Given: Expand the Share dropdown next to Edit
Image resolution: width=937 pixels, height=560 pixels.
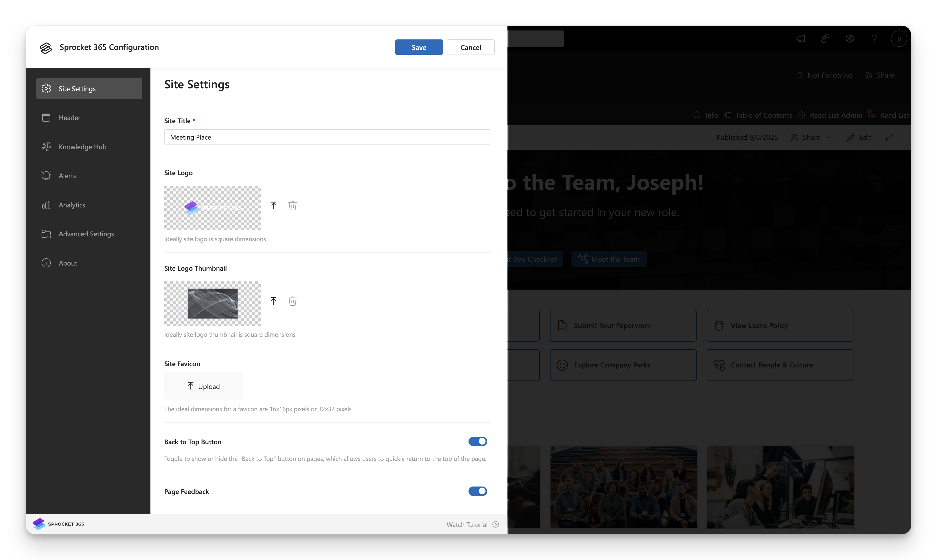Looking at the screenshot, I should (x=829, y=137).
